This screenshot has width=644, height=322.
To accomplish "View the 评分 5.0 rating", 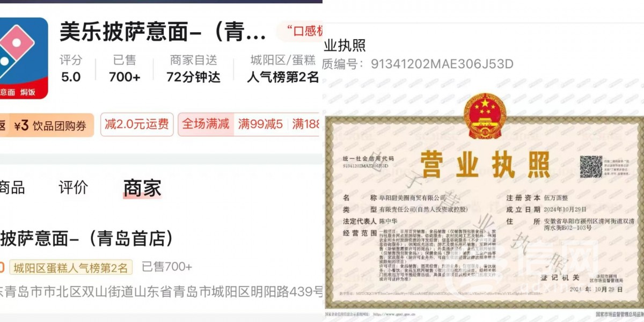I will (71, 69).
